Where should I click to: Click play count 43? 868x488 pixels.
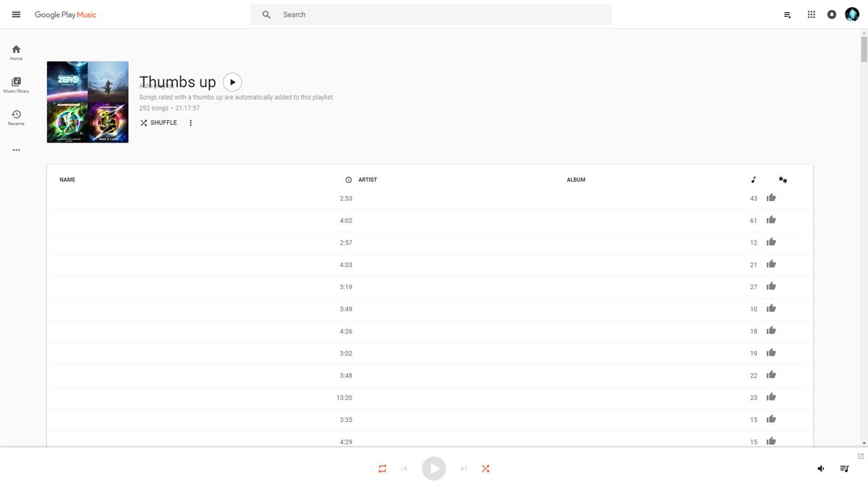(x=754, y=198)
